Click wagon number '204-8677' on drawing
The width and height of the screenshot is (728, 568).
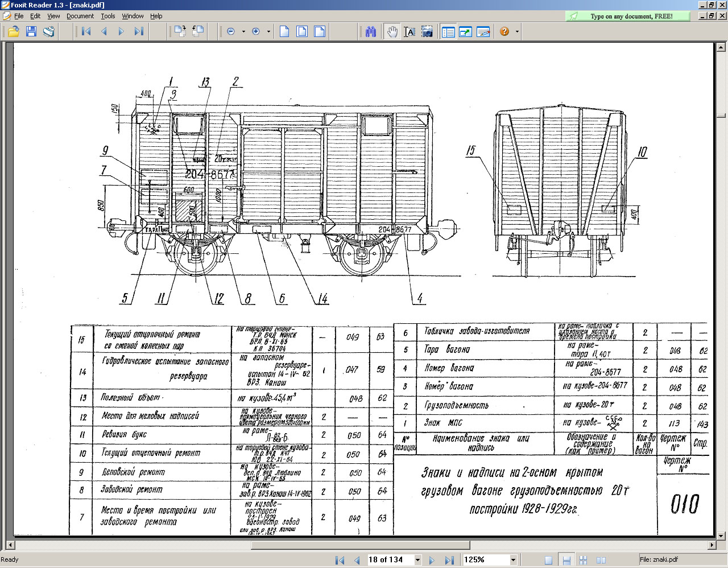coord(210,175)
